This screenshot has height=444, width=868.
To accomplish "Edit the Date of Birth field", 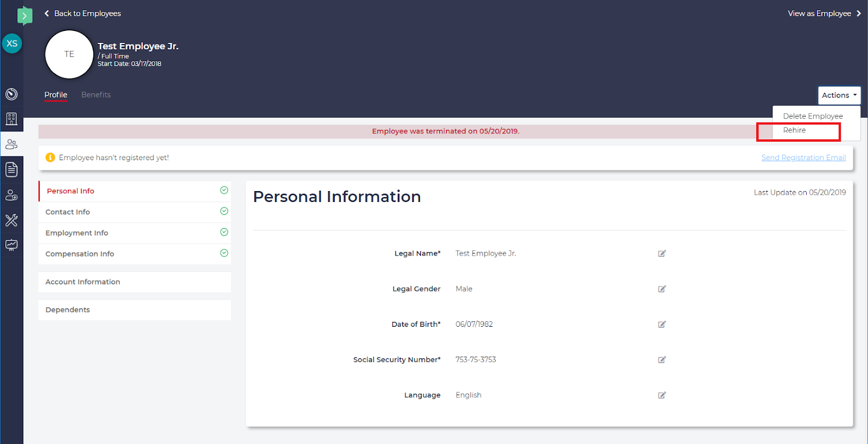I will coord(662,325).
